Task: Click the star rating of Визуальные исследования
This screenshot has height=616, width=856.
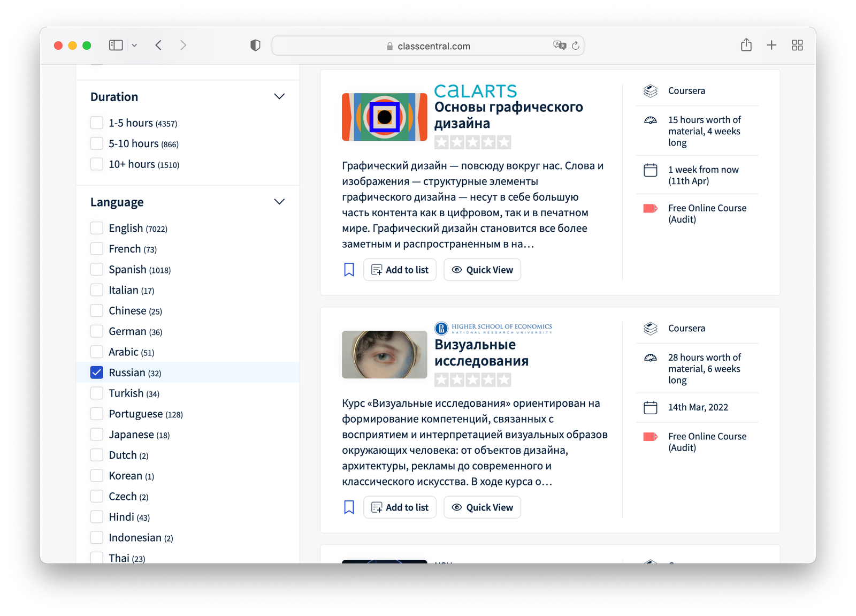Action: (x=473, y=380)
